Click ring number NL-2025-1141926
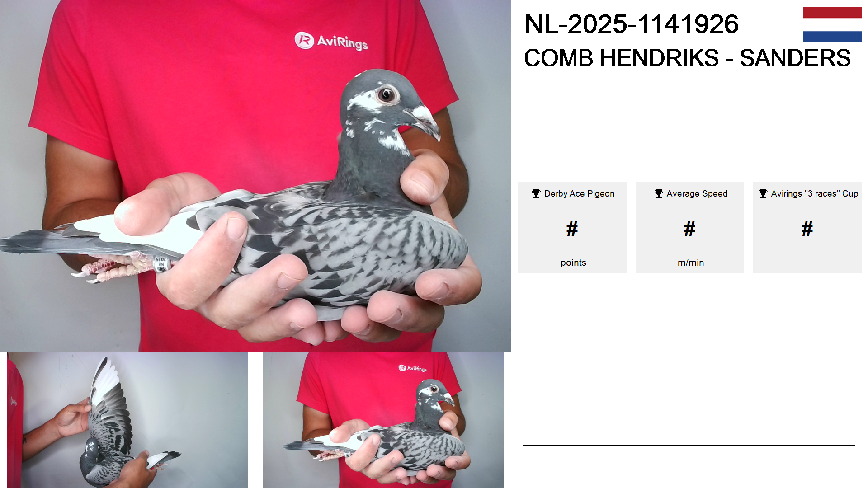The width and height of the screenshot is (868, 488). 632,24
